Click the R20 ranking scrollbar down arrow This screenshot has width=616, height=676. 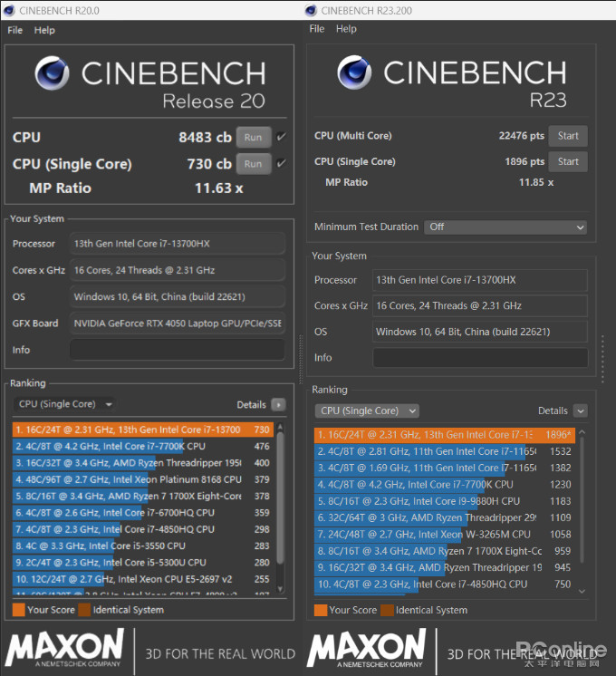280,589
